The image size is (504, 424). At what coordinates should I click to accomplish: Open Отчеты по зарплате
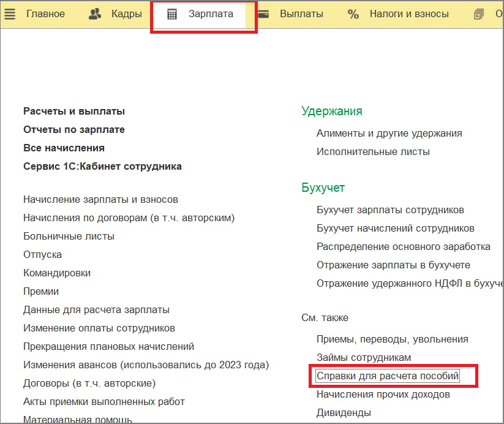click(x=74, y=129)
